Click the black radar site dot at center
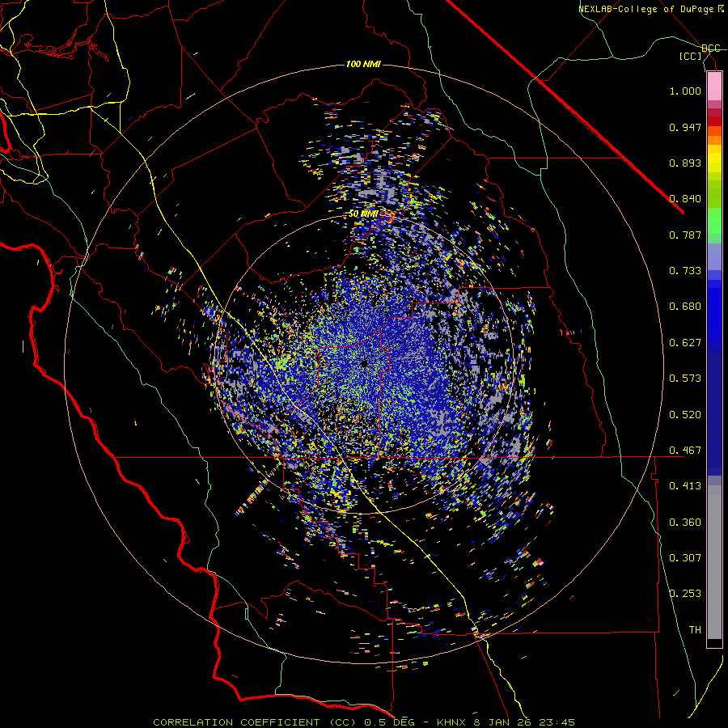Viewport: 728px width, 728px height. pyautogui.click(x=363, y=363)
